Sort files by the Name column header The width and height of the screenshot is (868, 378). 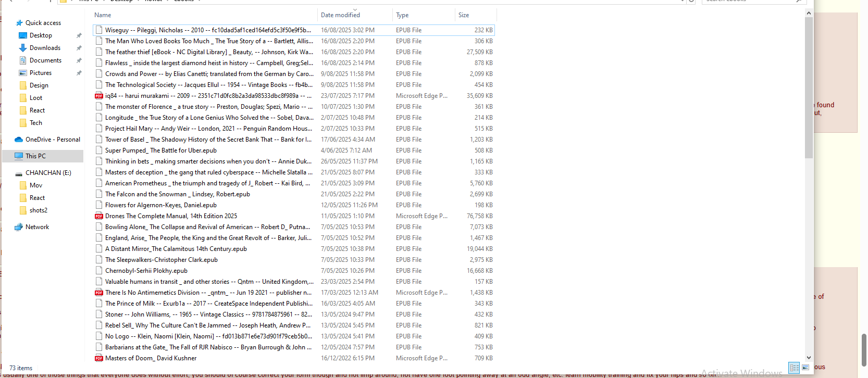tap(205, 15)
